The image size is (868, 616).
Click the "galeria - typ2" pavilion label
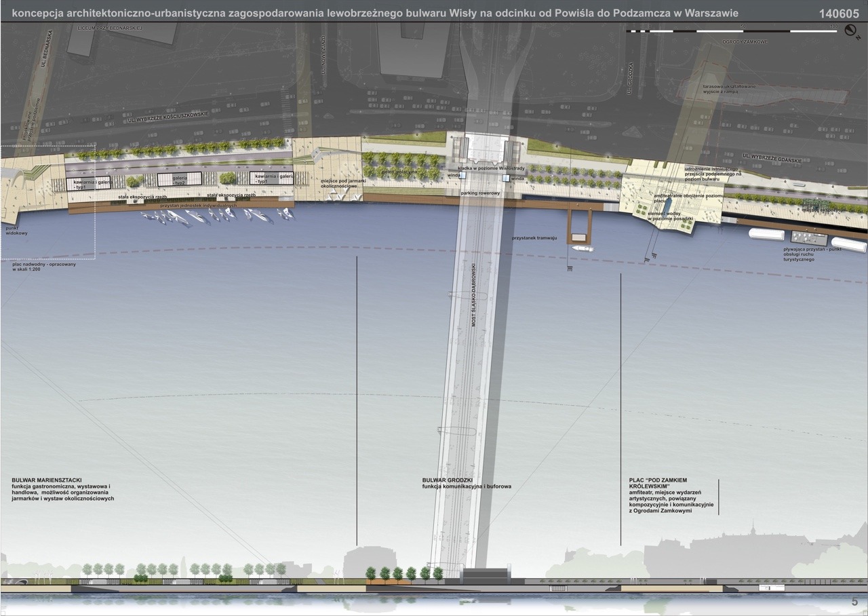pos(179,179)
